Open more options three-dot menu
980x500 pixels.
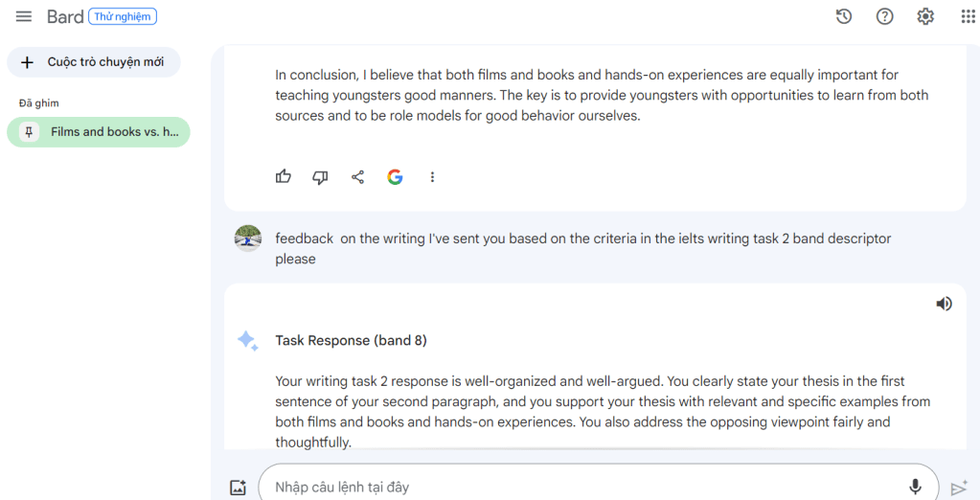432,176
